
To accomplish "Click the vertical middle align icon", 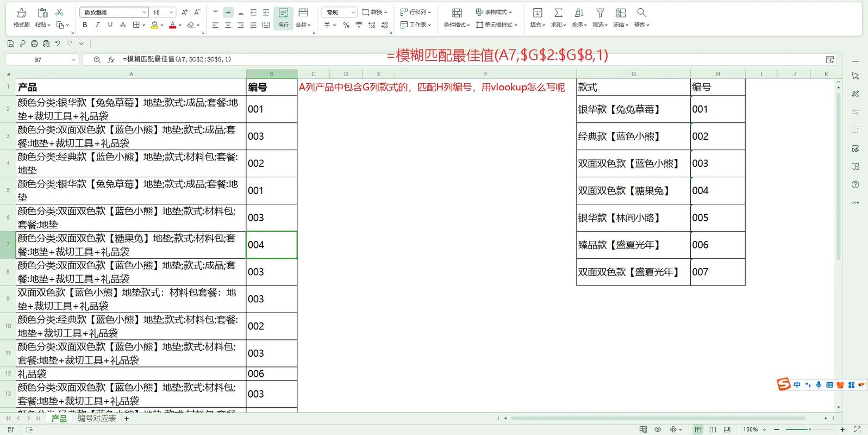I will pos(228,12).
